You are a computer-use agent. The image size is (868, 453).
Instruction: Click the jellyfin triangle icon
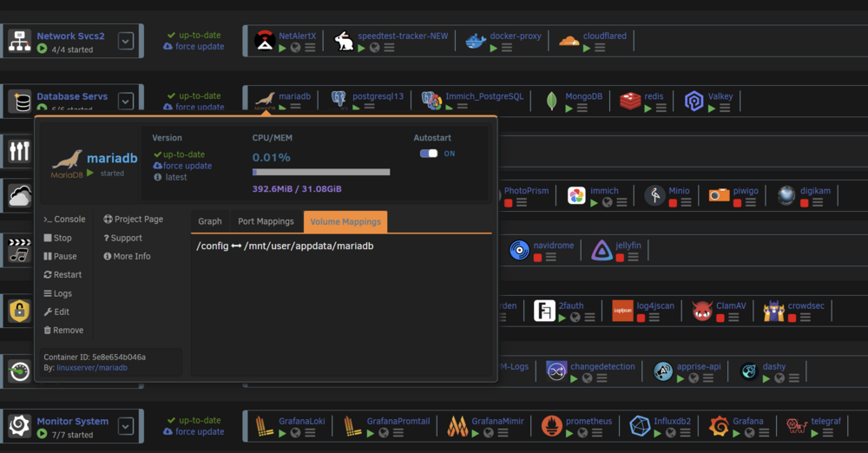pyautogui.click(x=602, y=250)
